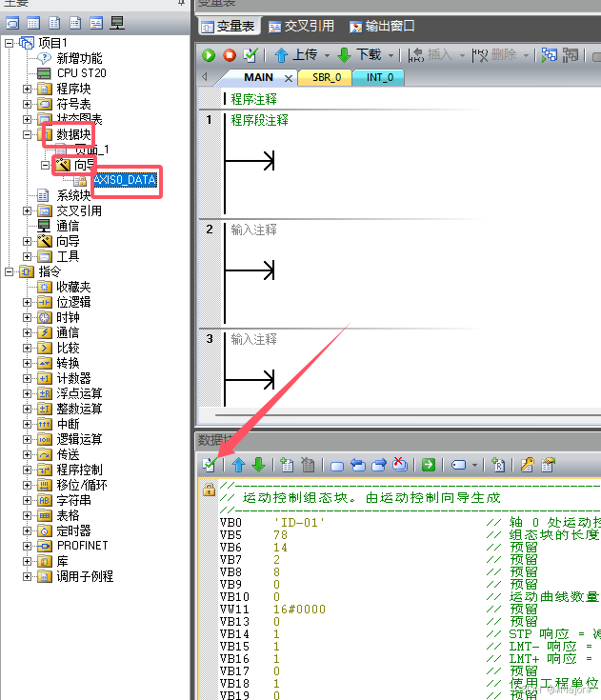The width and height of the screenshot is (601, 700).
Task: Open the 下载 dropdown arrow
Action: pos(391,56)
